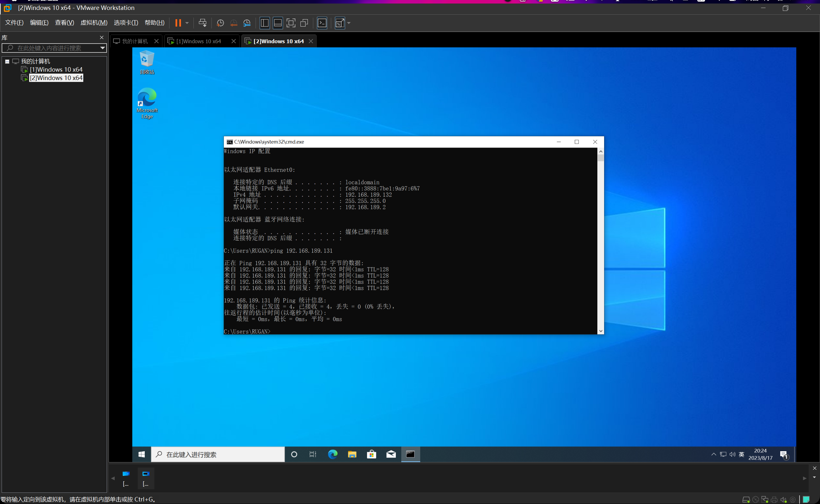Open the 编辑(E) menu
820x504 pixels.
pyautogui.click(x=39, y=22)
